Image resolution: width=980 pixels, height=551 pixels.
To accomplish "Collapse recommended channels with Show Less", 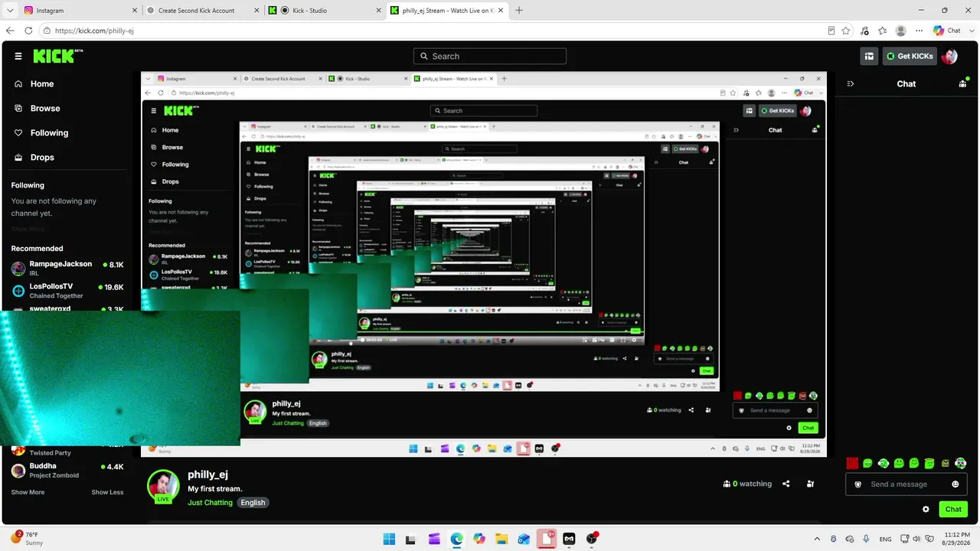I will pyautogui.click(x=107, y=492).
